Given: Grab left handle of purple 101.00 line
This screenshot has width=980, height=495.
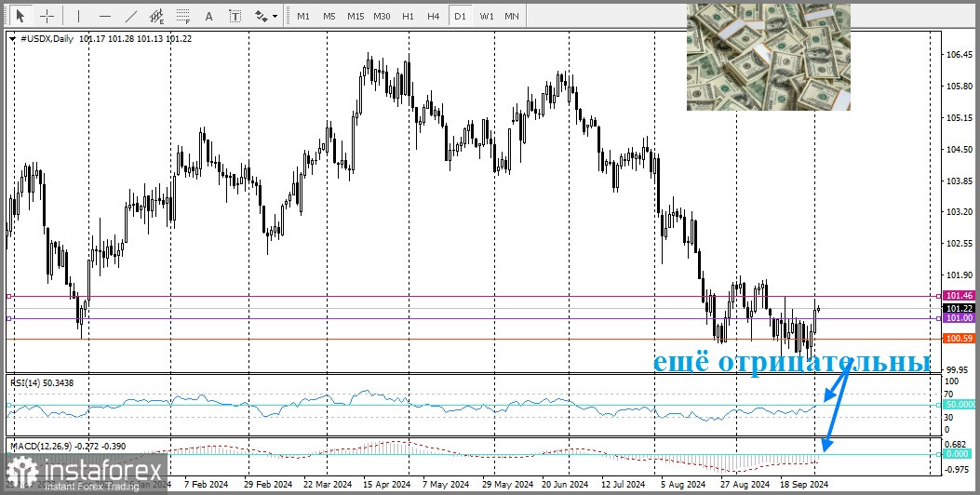Looking at the screenshot, I should pyautogui.click(x=8, y=318).
